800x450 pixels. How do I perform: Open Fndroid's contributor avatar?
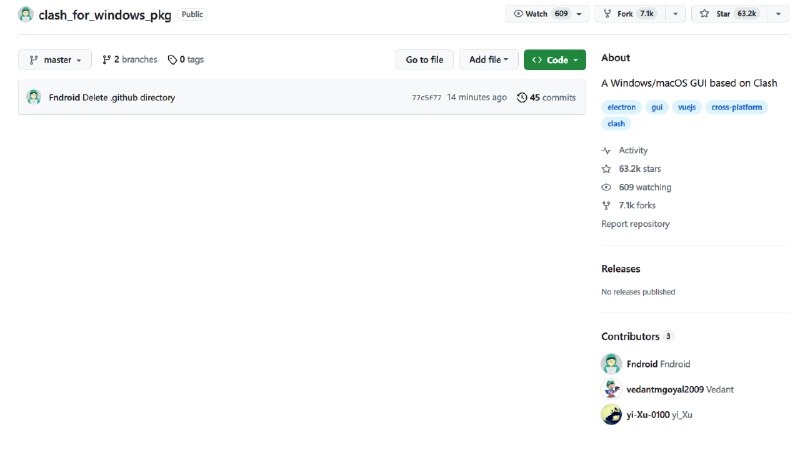[611, 364]
